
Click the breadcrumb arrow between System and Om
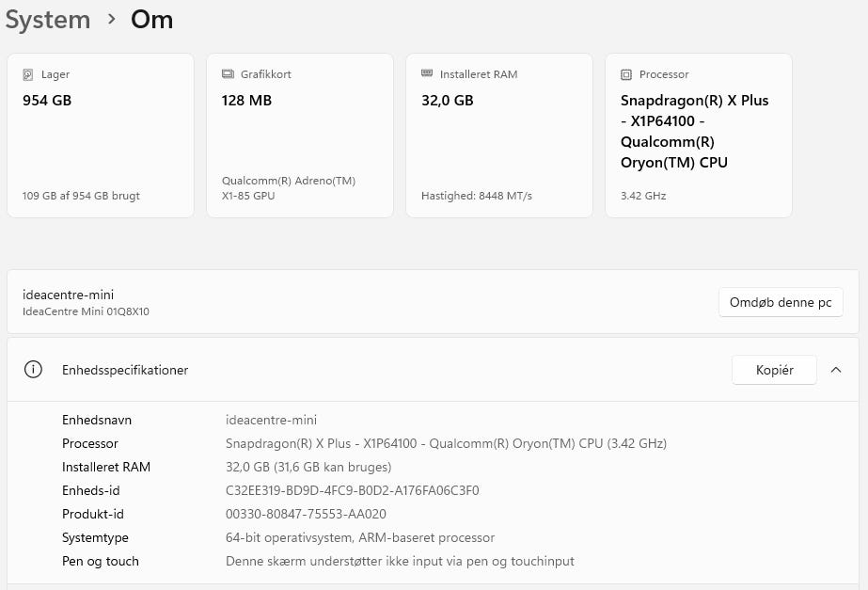click(x=111, y=20)
